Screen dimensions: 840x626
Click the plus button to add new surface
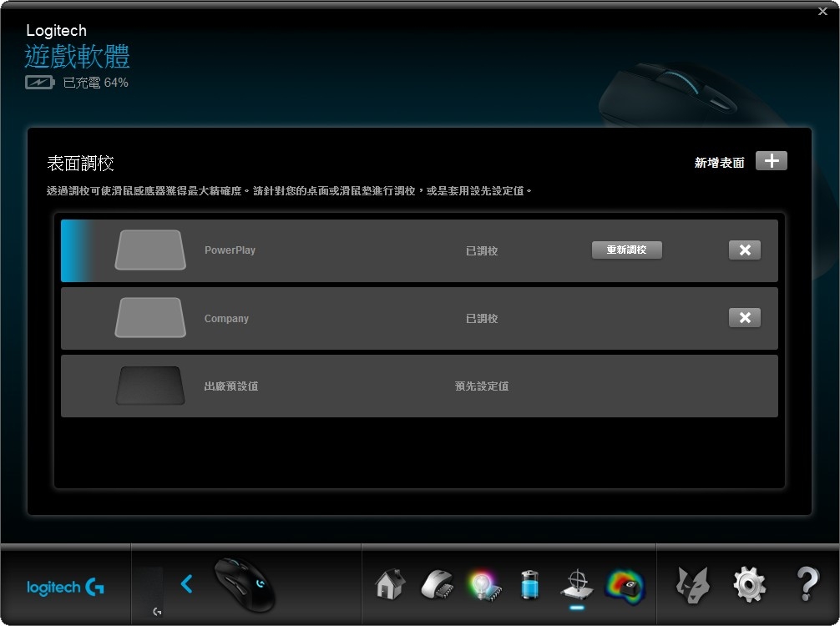771,160
